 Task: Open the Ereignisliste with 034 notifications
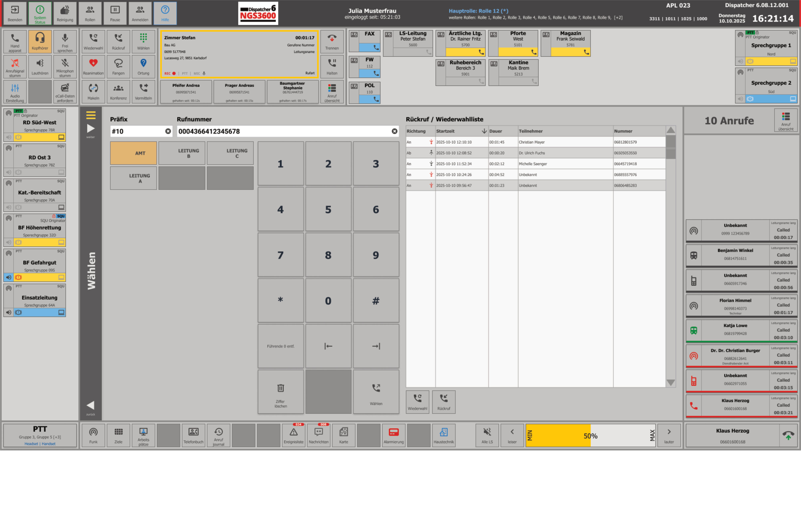point(293,435)
